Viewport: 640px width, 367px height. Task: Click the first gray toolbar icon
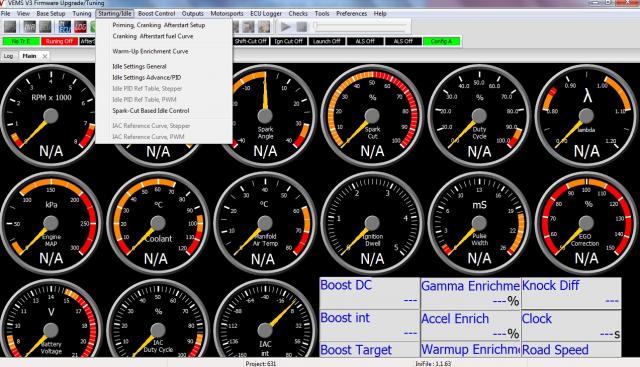(x=10, y=27)
